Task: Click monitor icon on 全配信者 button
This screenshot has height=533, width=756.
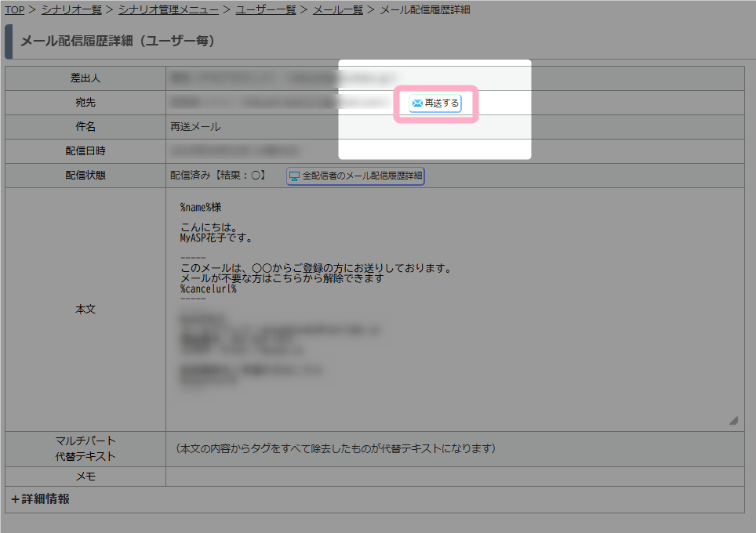Action: pos(294,176)
